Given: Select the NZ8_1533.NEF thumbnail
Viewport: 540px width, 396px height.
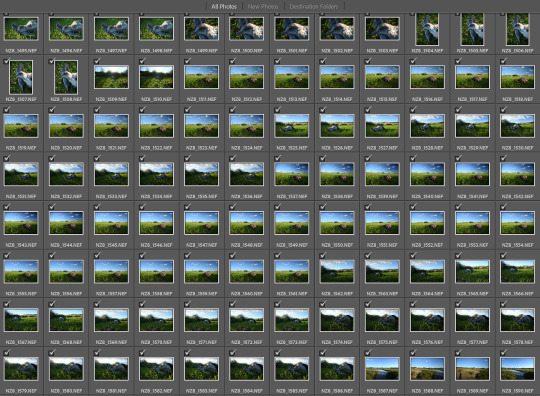Looking at the screenshot, I should 111,175.
